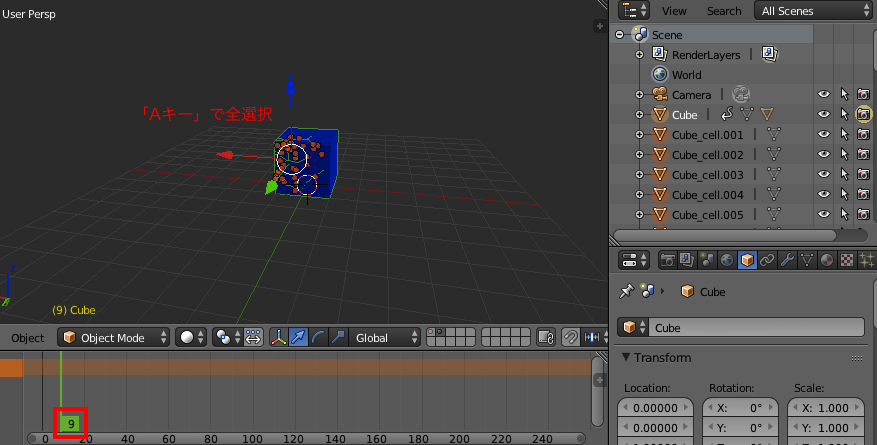
Task: Open the Global transform orientation dropdown
Action: tap(384, 337)
